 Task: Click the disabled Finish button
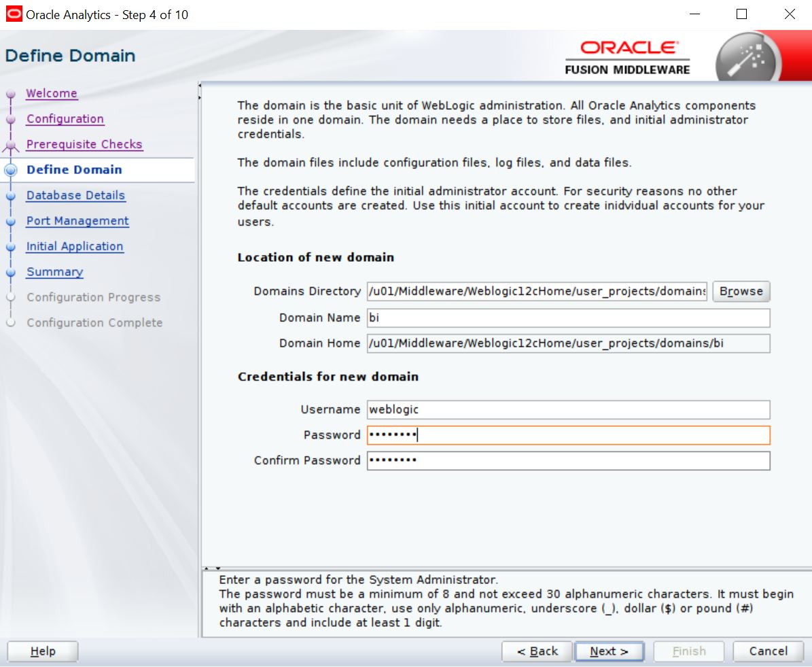[689, 651]
